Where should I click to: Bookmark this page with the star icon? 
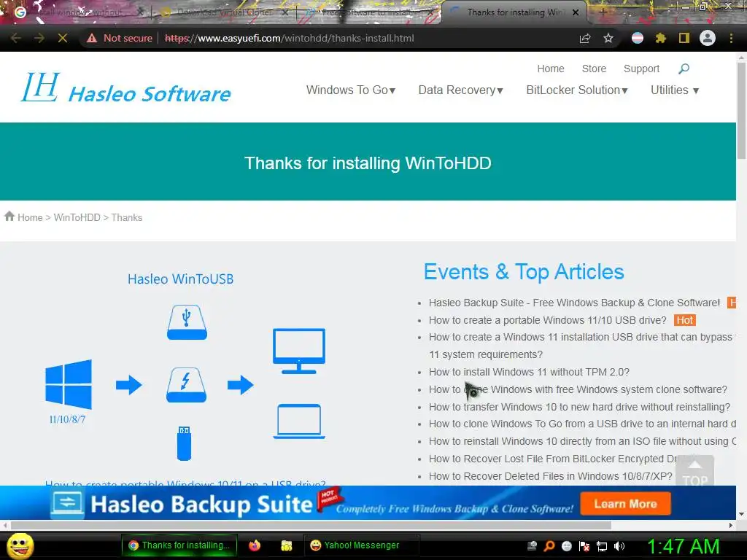coord(608,38)
